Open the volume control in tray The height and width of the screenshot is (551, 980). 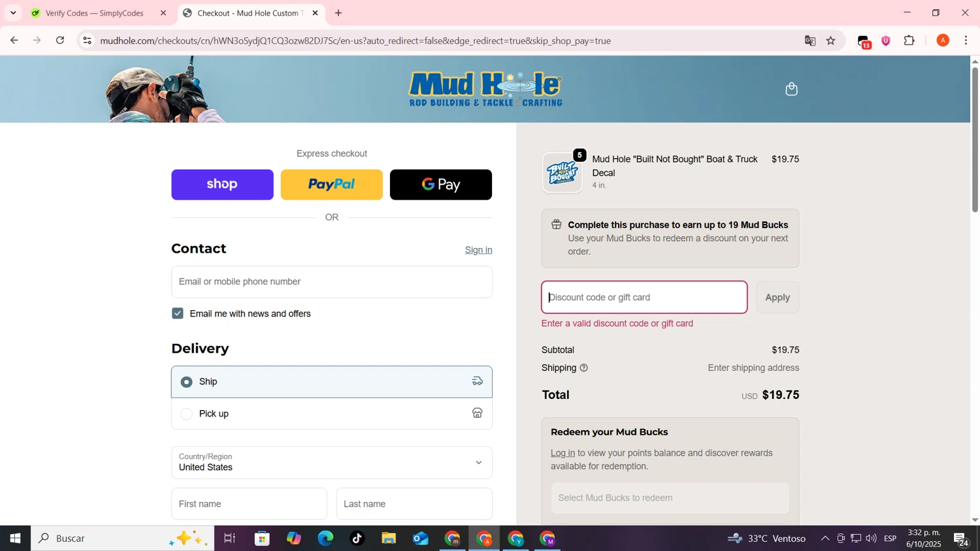tap(871, 539)
